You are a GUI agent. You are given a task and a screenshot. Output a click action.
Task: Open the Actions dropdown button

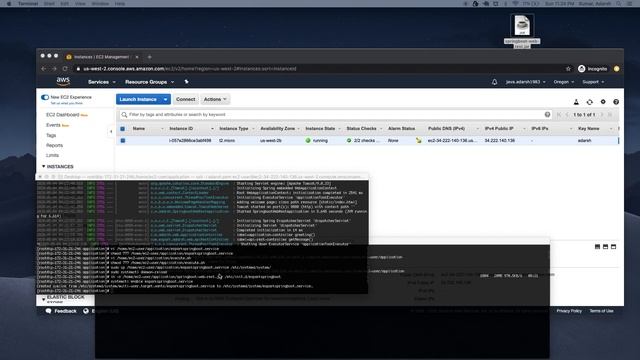(215, 99)
